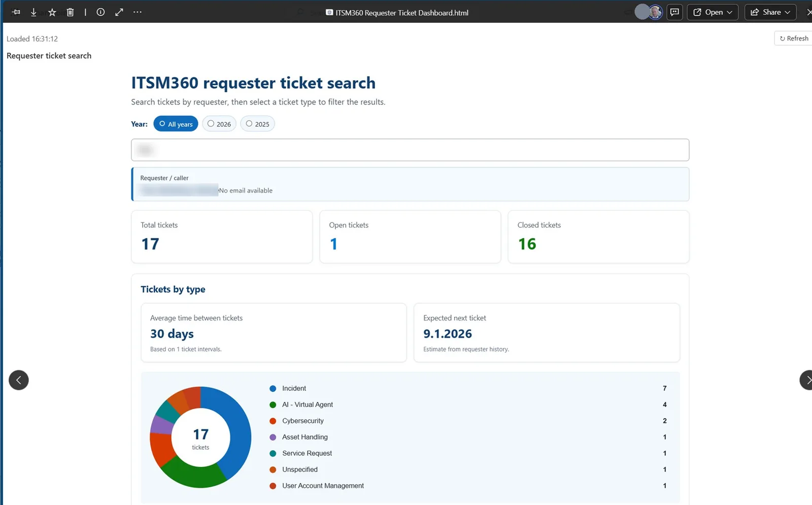Click the donut chart center showing 17 tickets
Screen dimensions: 812x505
(200, 438)
